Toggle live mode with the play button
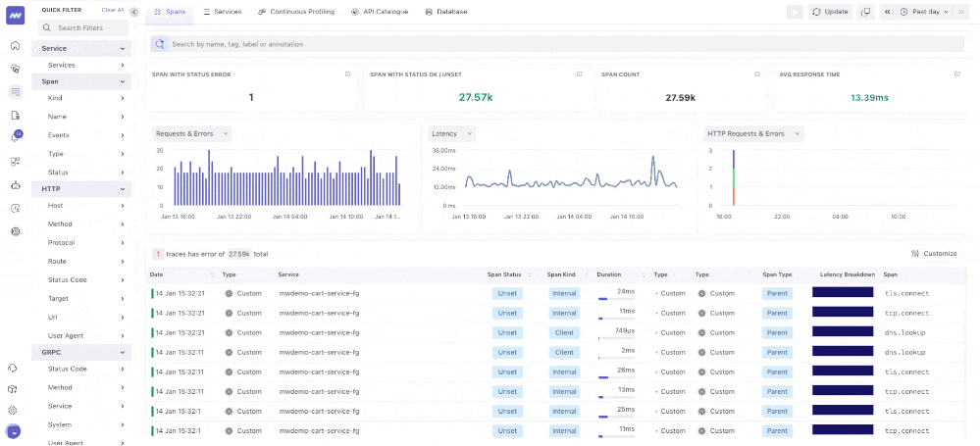This screenshot has width=980, height=446. coord(794,12)
